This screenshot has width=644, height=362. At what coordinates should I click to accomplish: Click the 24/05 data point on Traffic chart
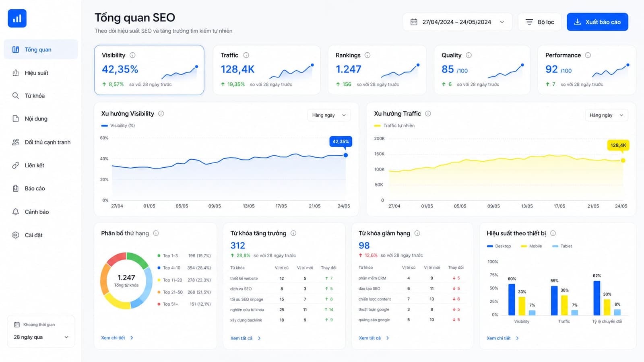tap(623, 160)
